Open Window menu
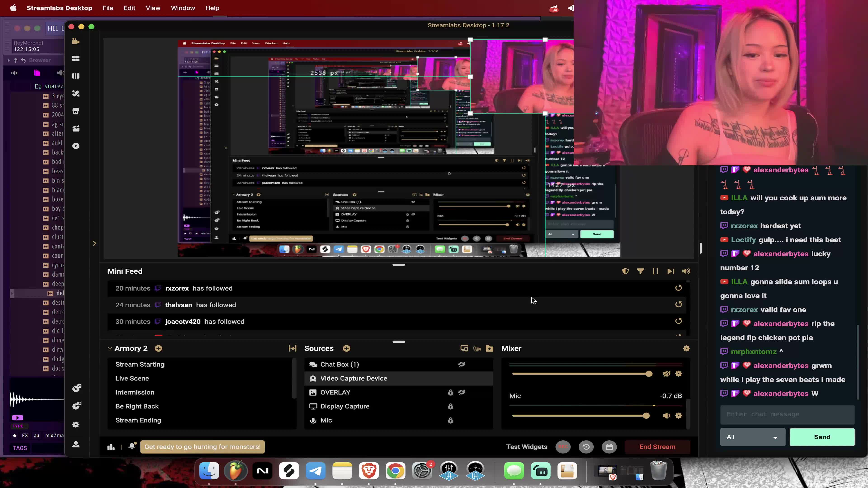Screen dimensions: 868x488 pyautogui.click(x=183, y=8)
